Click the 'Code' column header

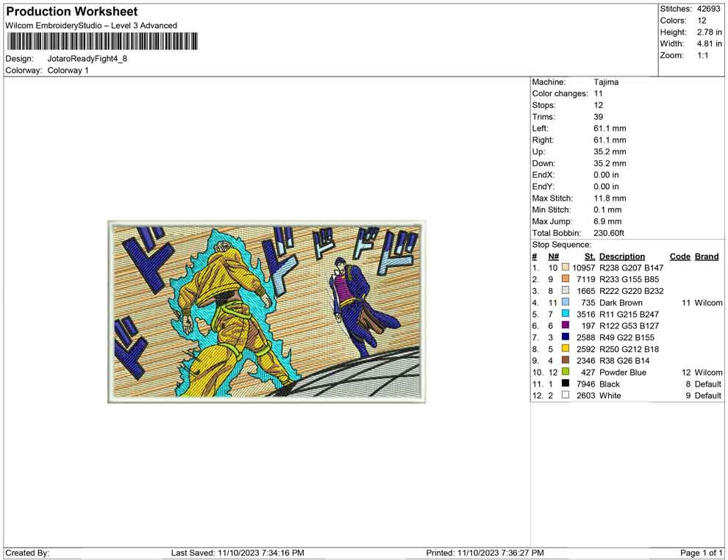[x=680, y=256]
